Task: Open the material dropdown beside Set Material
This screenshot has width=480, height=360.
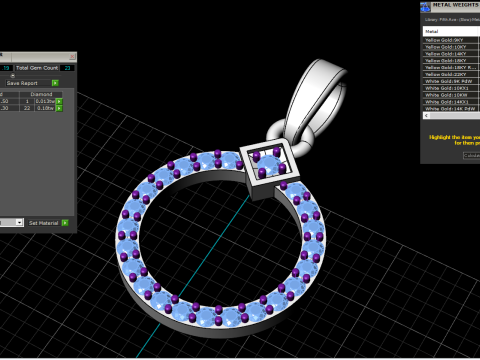Action: 19,222
